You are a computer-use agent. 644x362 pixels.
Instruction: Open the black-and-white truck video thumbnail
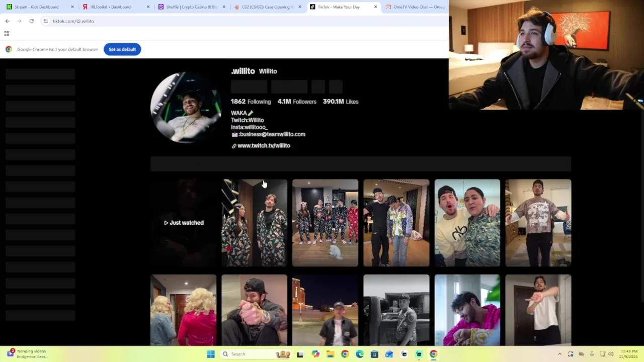[x=396, y=310]
